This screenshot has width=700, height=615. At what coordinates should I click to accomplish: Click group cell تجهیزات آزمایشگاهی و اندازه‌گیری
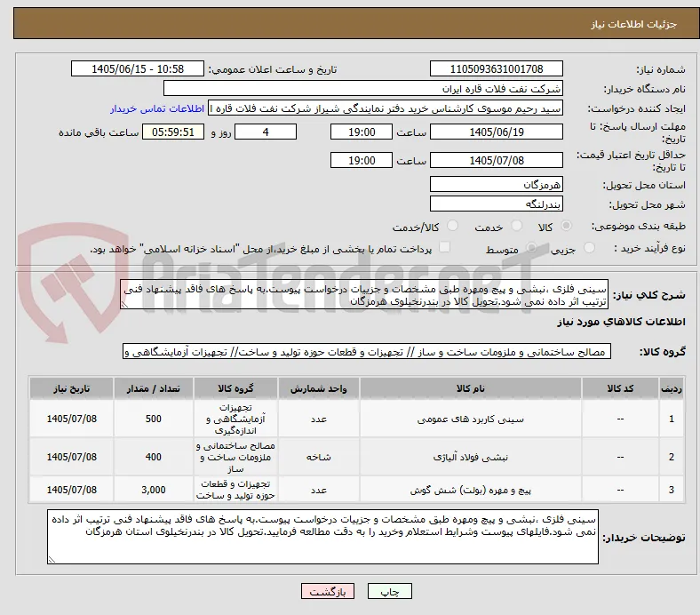235,419
